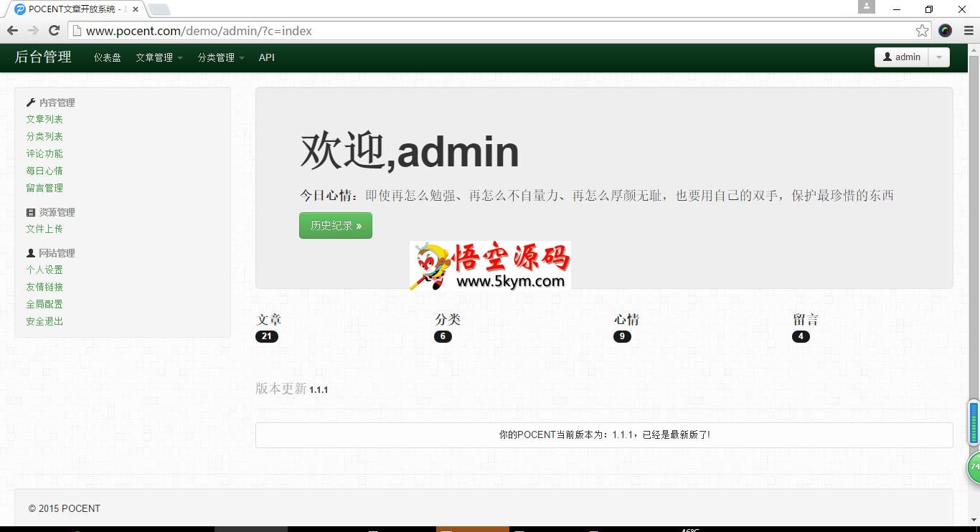Click the person icon beside 网站管理
This screenshot has height=532, width=980.
[x=30, y=253]
